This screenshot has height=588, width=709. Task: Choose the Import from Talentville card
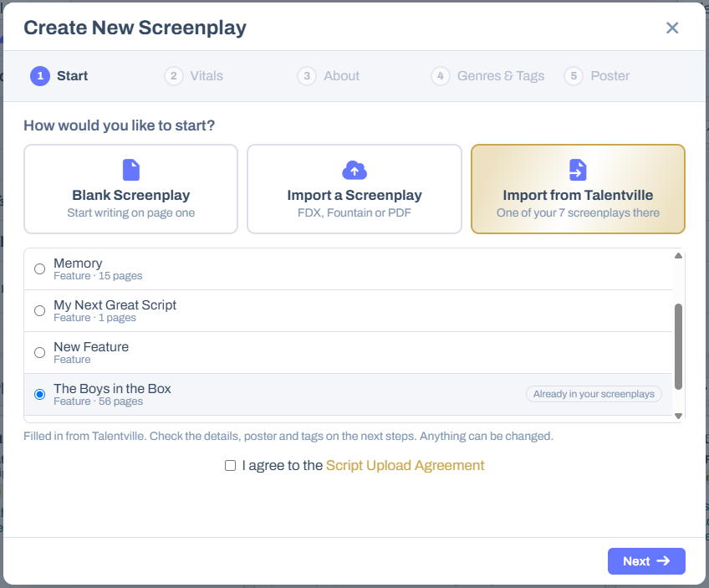tap(578, 189)
